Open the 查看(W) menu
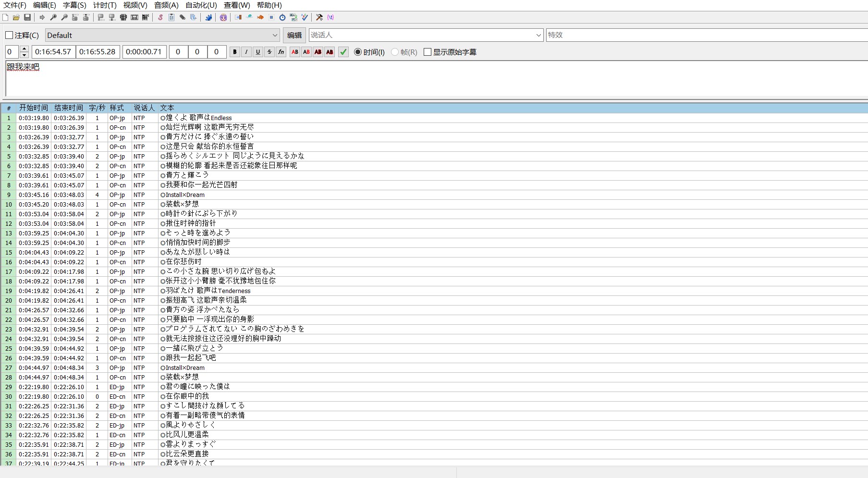The height and width of the screenshot is (478, 868). (237, 5)
